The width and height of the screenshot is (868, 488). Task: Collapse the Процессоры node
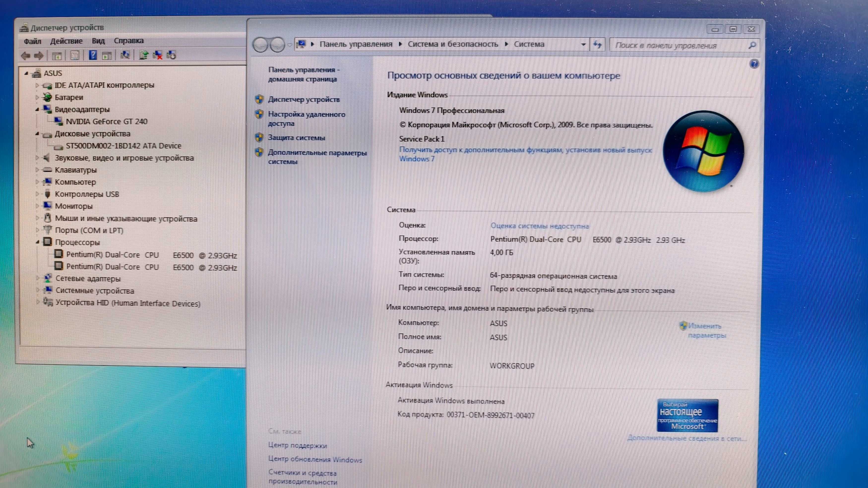37,242
